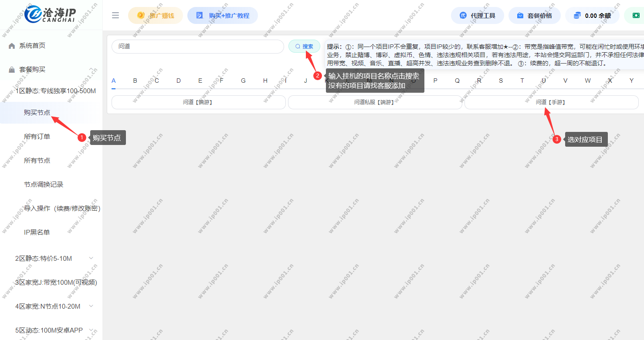Click the home icon beside 系统首页
644x340 pixels.
12,46
